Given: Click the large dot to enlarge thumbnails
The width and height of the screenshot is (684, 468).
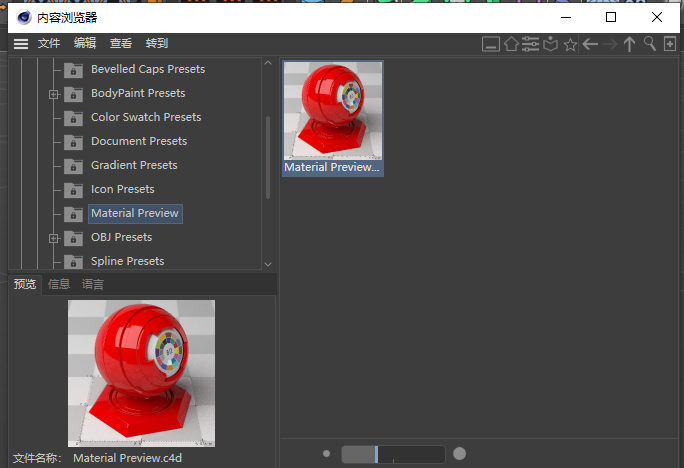Looking at the screenshot, I should [x=459, y=454].
